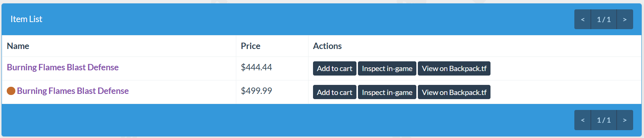Viewport: 644px width, 138px height.
Task: Click the orange paint color circle icon
Action: [11, 91]
